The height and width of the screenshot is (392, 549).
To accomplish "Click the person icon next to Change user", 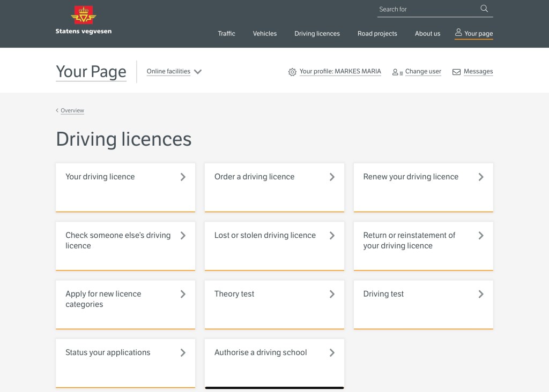I will (x=396, y=72).
